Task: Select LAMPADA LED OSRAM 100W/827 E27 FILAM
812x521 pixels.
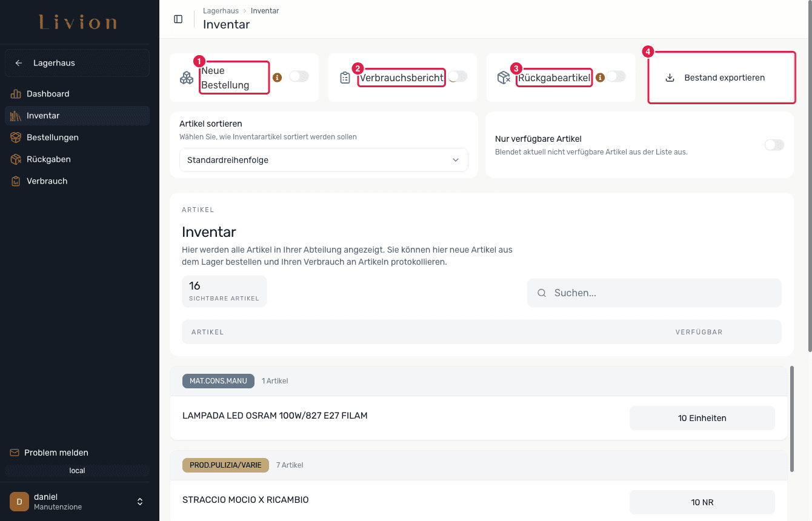Action: point(275,416)
